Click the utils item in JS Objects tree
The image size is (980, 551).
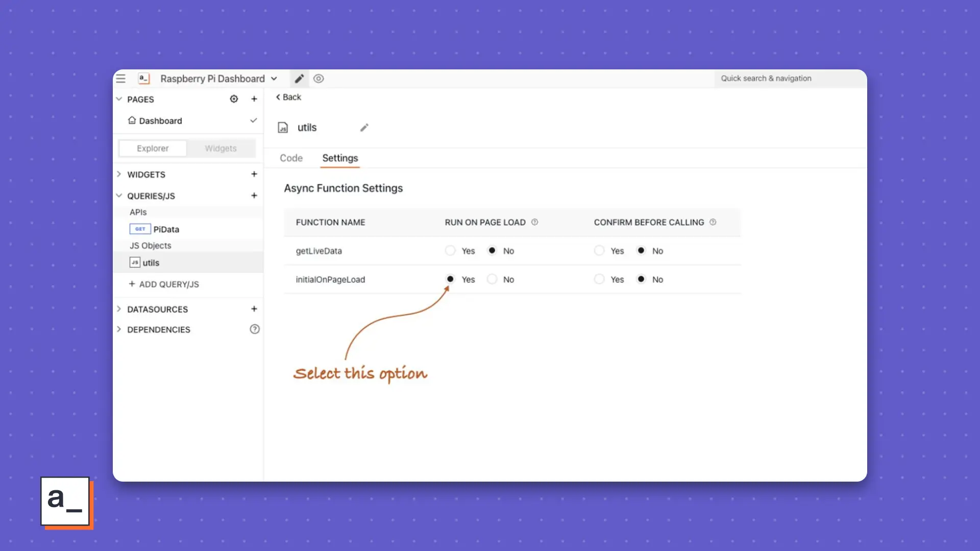(x=150, y=262)
